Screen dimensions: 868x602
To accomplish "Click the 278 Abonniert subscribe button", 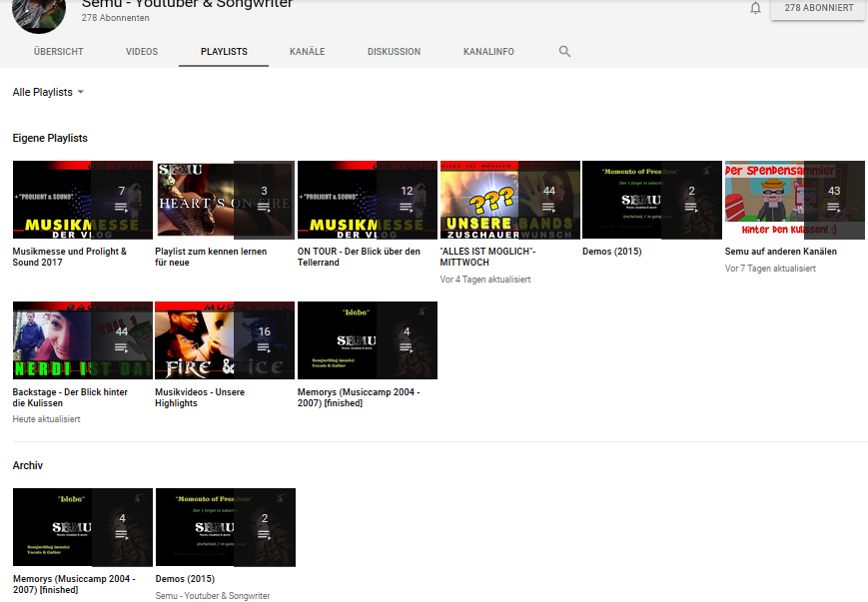I will click(818, 8).
